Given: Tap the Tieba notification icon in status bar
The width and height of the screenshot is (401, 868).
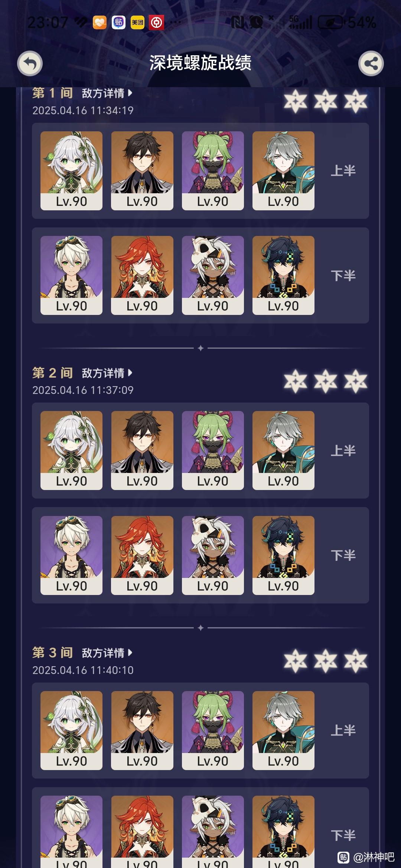Looking at the screenshot, I should tap(118, 23).
